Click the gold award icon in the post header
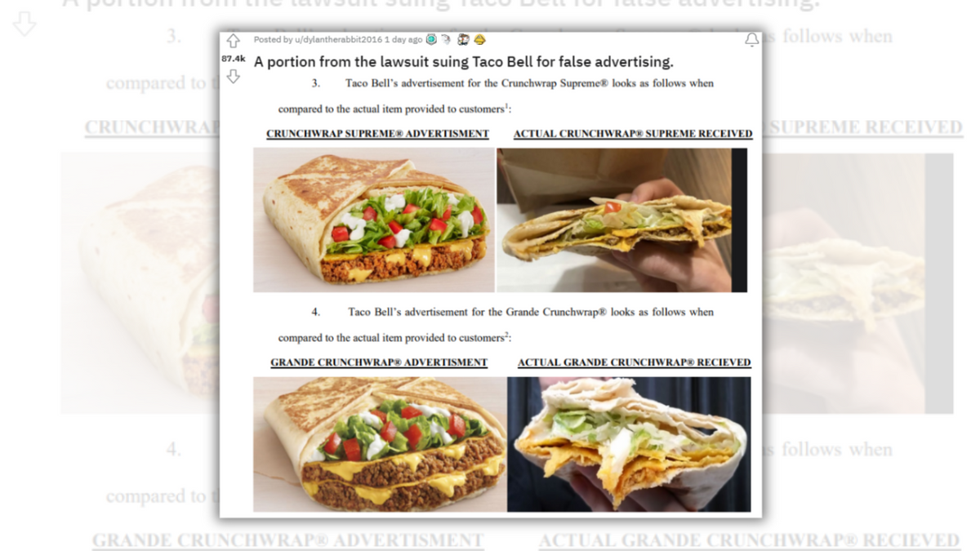Viewport: 980px width, 551px height. click(479, 39)
